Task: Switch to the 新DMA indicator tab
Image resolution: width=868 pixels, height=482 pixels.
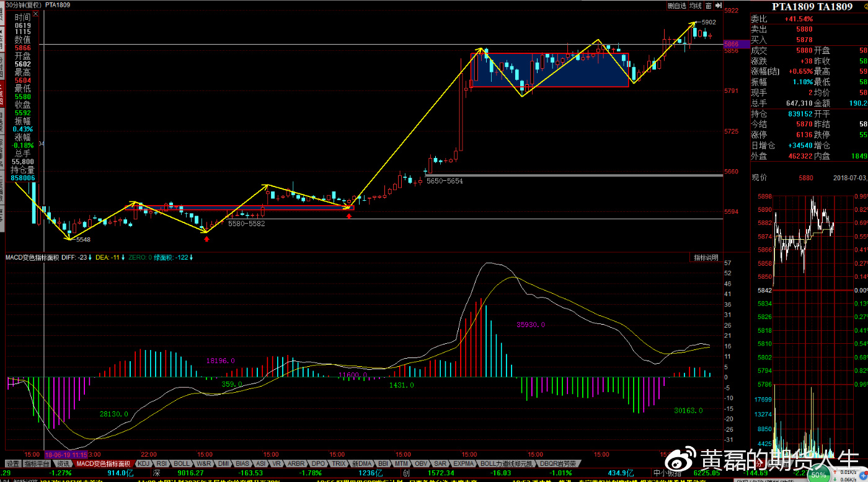Action: pyautogui.click(x=361, y=463)
